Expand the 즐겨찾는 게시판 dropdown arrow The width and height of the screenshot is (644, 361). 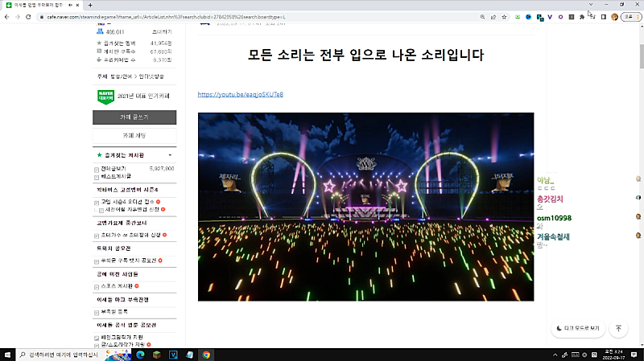[170, 154]
